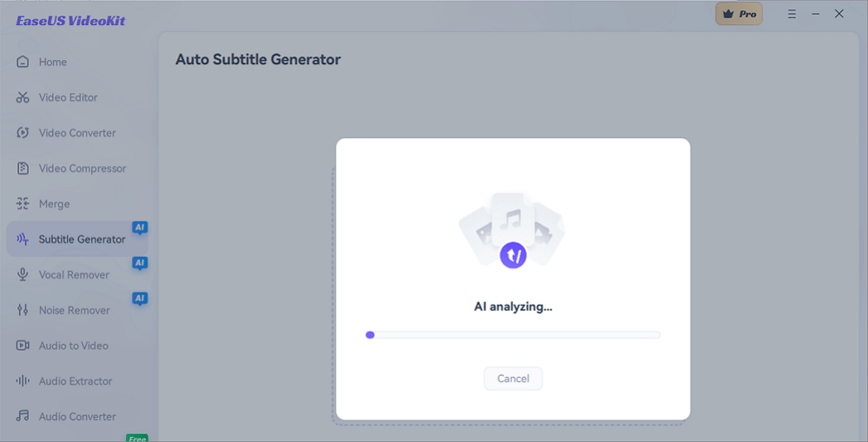Click the Video Compressor icon

23,168
